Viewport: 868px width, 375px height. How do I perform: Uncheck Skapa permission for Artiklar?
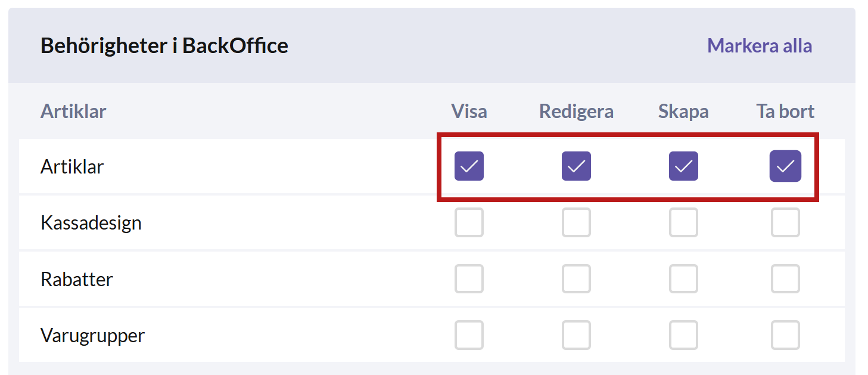pos(683,166)
